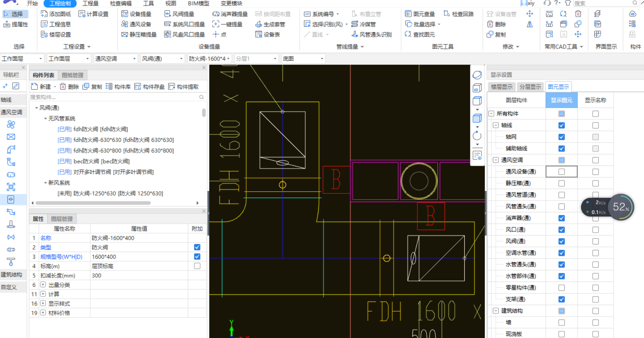Check 附加 box for 标高(m) row
The image size is (644, 338).
(x=197, y=266)
